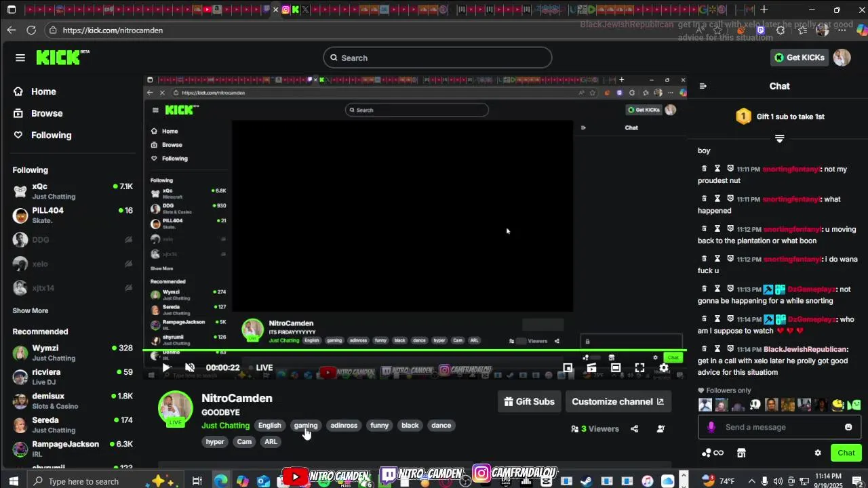The width and height of the screenshot is (868, 488).
Task: Open the clip creation icon
Action: [591, 367]
